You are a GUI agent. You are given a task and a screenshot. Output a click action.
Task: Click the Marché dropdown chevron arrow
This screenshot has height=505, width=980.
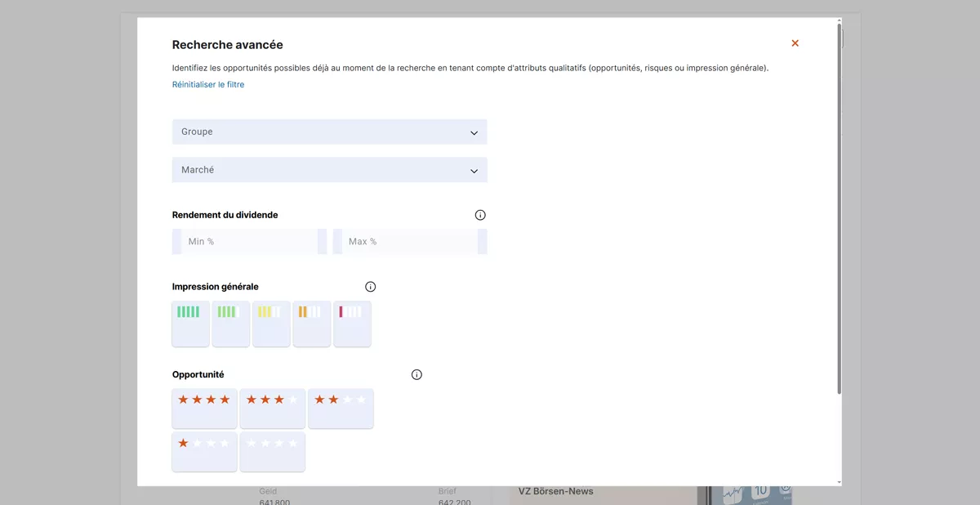tap(474, 171)
